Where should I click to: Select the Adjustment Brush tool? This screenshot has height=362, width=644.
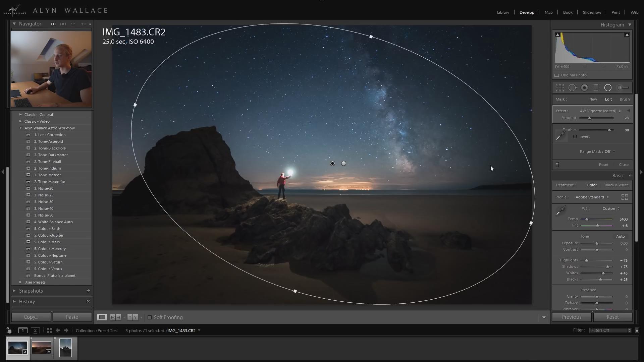tap(623, 88)
